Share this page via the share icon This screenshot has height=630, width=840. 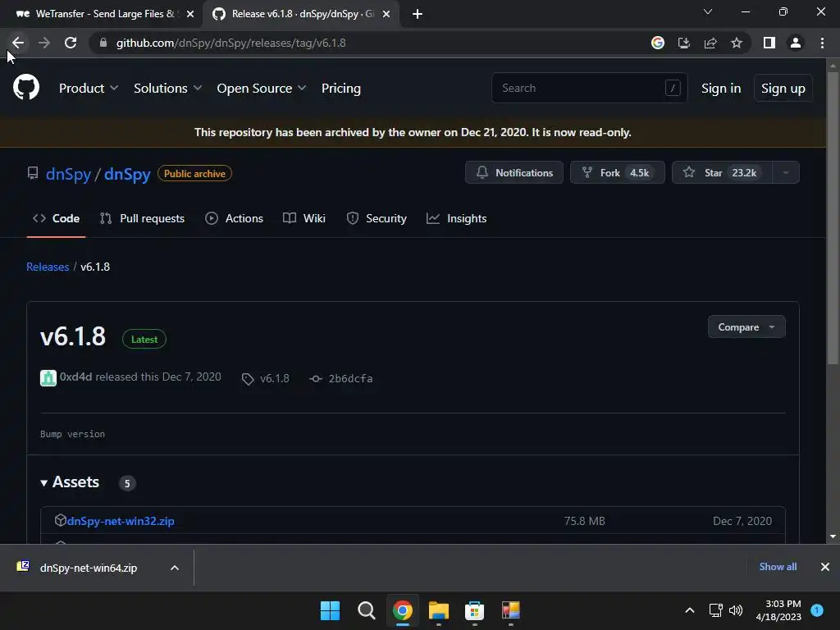click(710, 43)
